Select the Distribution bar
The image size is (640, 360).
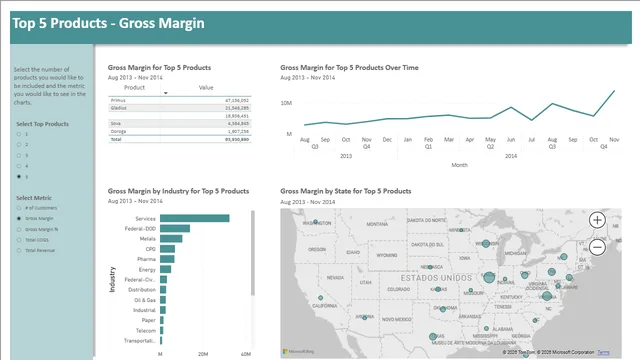coord(163,290)
